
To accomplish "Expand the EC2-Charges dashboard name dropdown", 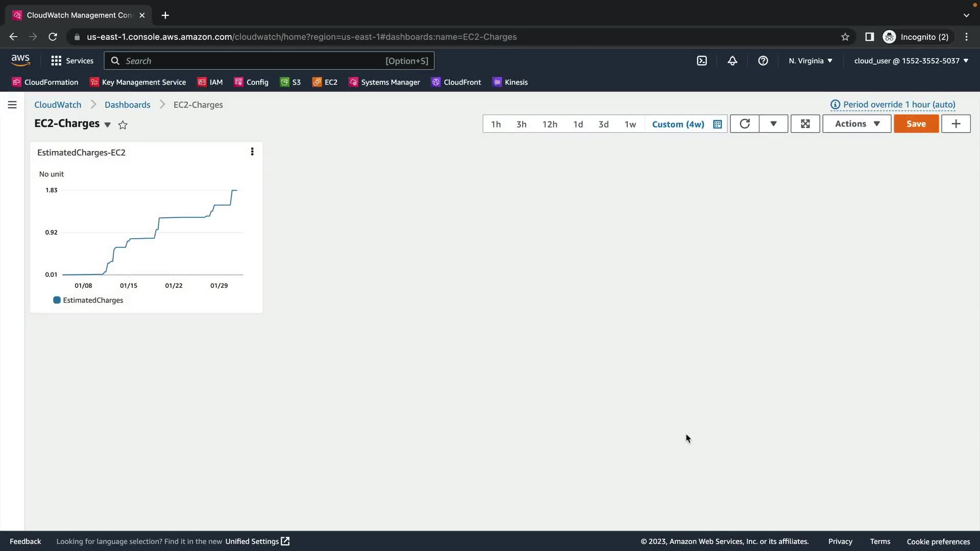I will click(107, 125).
